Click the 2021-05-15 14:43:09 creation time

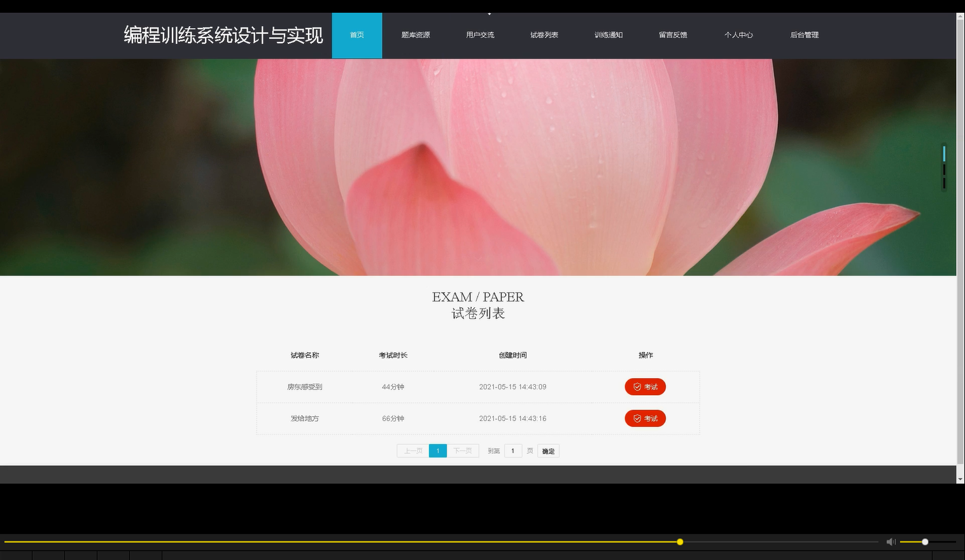click(x=512, y=387)
